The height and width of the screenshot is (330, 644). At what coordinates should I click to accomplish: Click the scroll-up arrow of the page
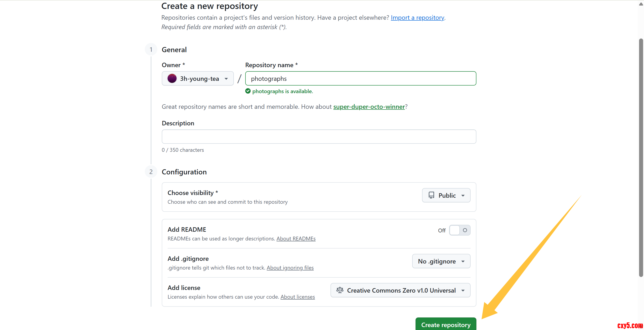pos(641,4)
